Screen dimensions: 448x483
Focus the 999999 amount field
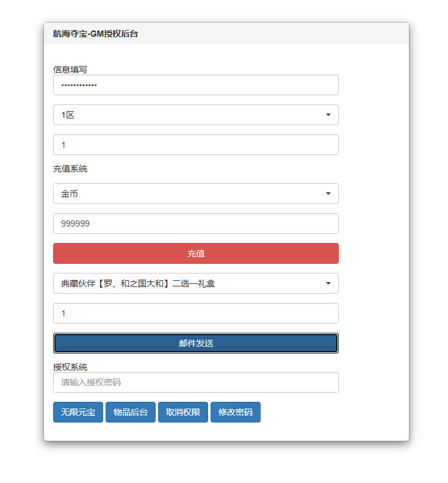[195, 223]
